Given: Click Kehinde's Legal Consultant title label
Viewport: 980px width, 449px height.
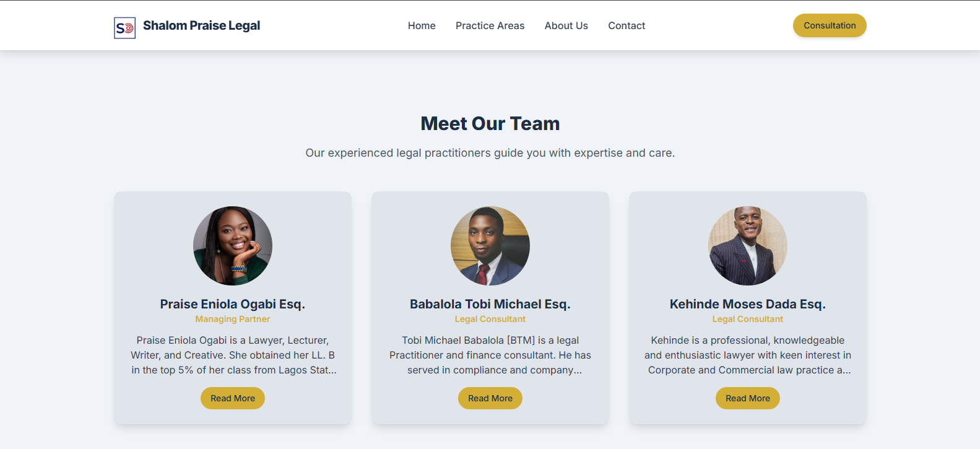Looking at the screenshot, I should [747, 318].
